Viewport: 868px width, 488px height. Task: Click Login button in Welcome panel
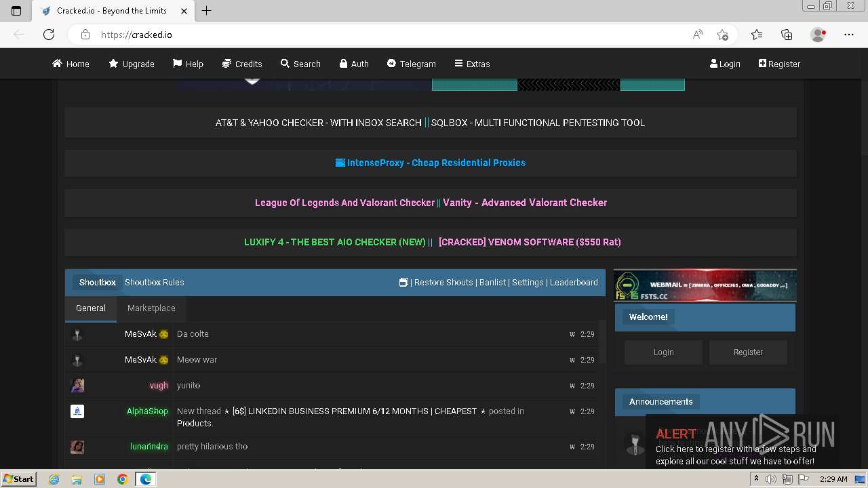[x=663, y=352]
